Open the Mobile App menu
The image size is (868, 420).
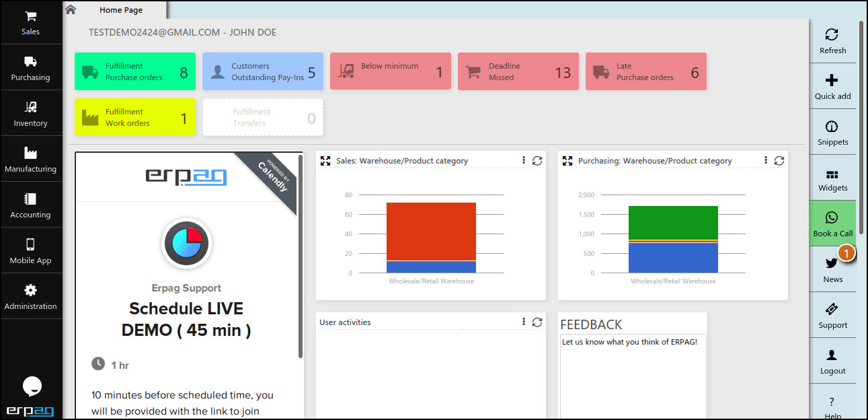(31, 252)
